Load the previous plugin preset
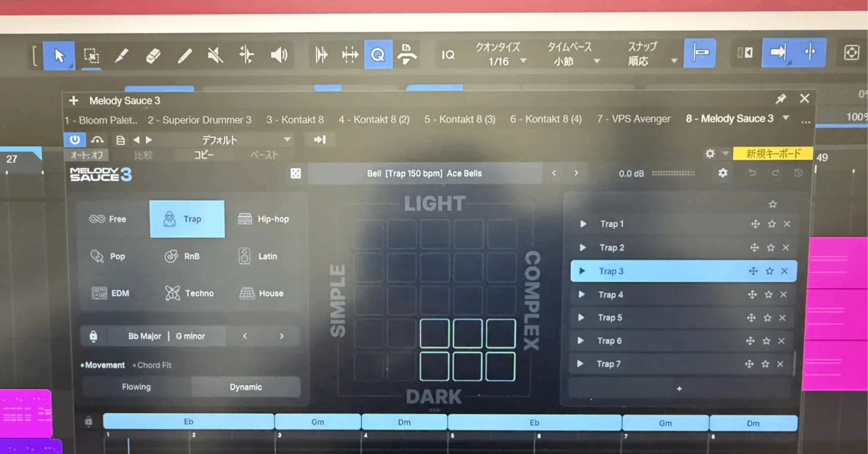This screenshot has width=868, height=454. click(x=137, y=140)
